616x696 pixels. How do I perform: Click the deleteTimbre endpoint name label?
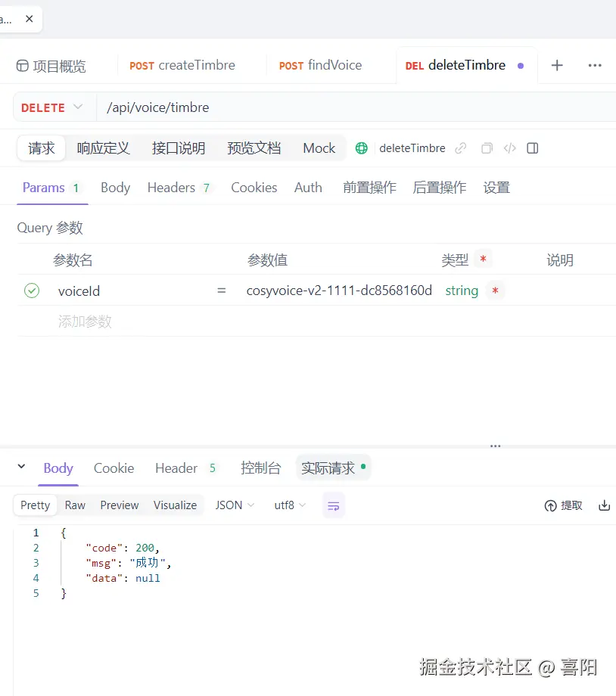pos(412,148)
